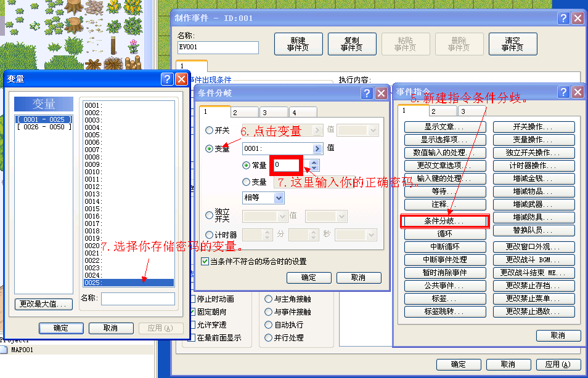588x378 pixels.
Task: Click 取消 in 条件分歧 dialog
Action: tap(359, 278)
